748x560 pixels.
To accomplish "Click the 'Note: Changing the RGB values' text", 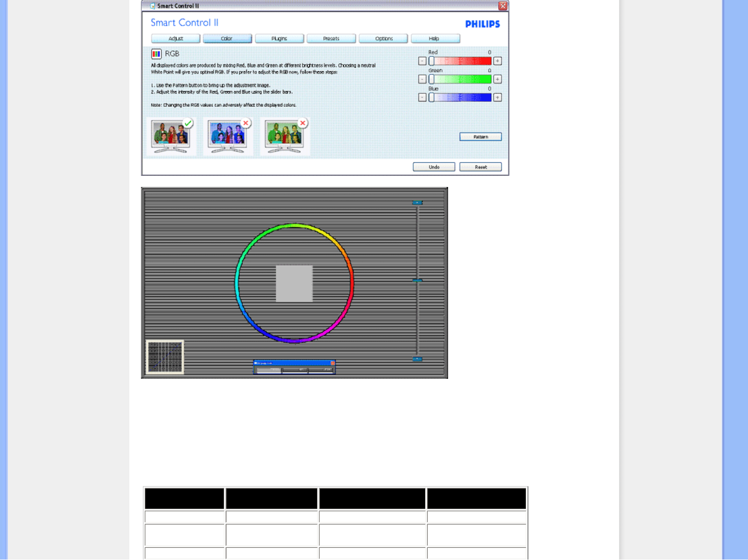I will (x=224, y=105).
